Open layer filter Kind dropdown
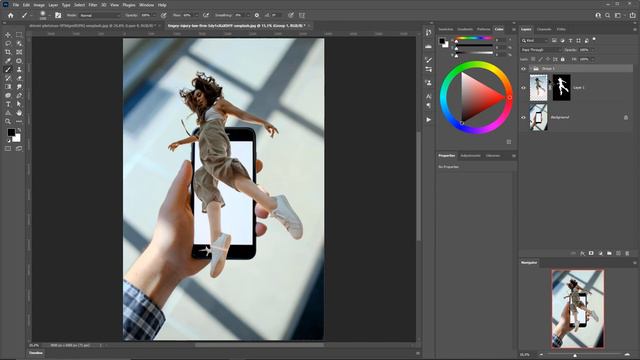The height and width of the screenshot is (360, 640). coord(534,40)
